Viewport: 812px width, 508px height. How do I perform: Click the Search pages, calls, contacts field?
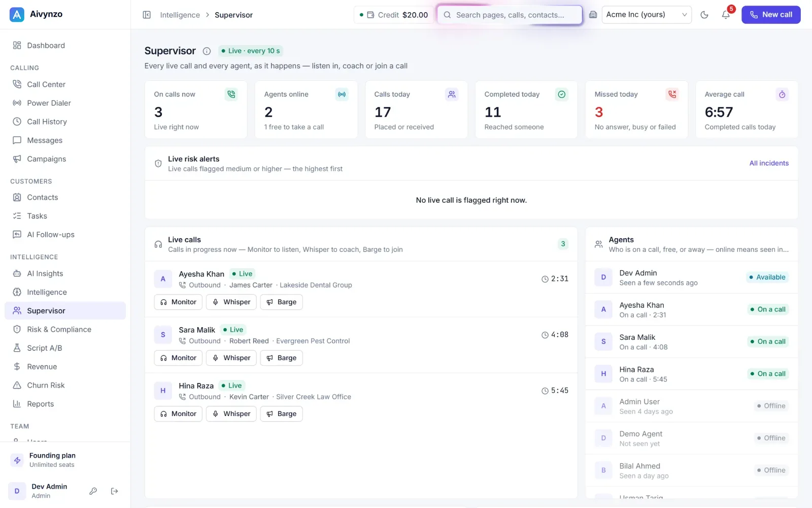click(x=510, y=15)
